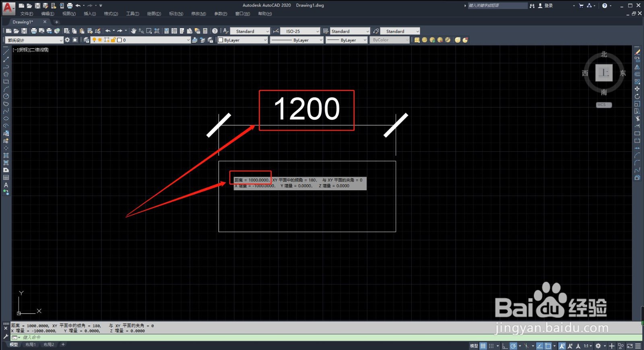Save drawing from the quick access toolbar
The height and width of the screenshot is (350, 644).
click(37, 6)
